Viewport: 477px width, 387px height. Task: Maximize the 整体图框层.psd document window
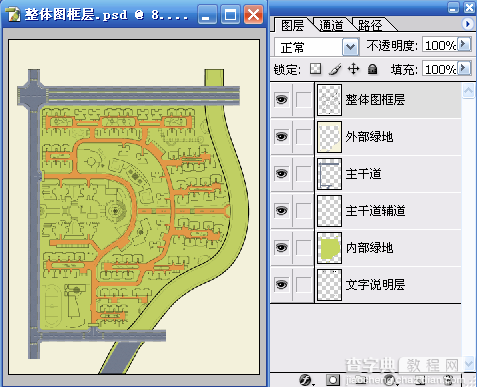pos(230,15)
